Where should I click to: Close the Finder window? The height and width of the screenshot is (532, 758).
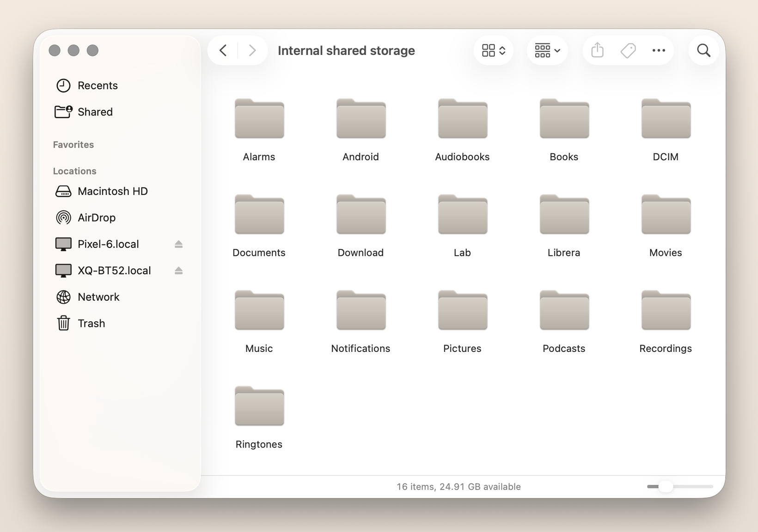click(55, 50)
